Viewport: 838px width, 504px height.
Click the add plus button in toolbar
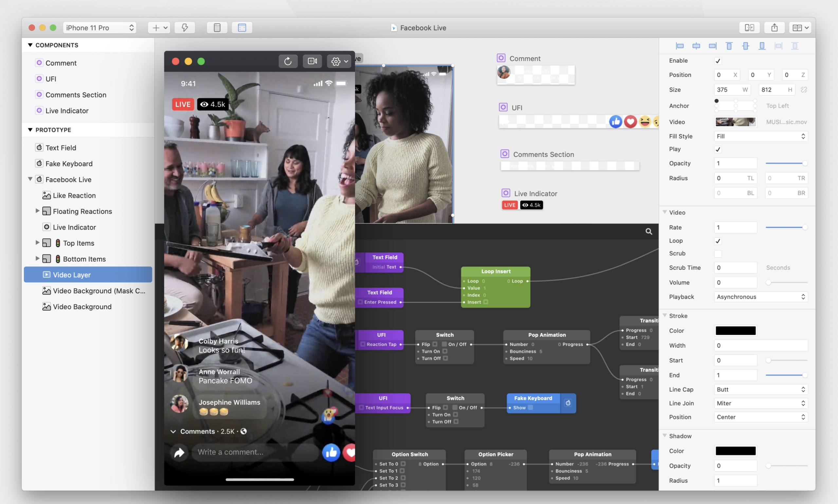[x=159, y=28]
